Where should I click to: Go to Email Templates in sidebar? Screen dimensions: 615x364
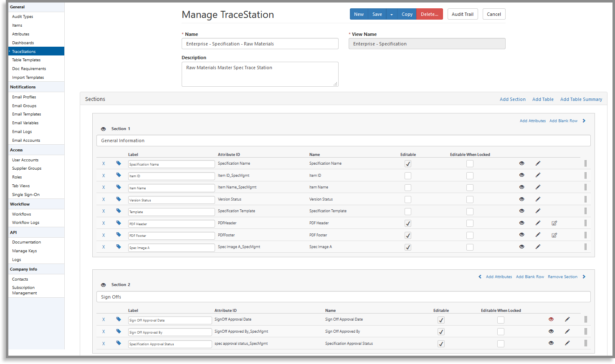[x=26, y=114]
